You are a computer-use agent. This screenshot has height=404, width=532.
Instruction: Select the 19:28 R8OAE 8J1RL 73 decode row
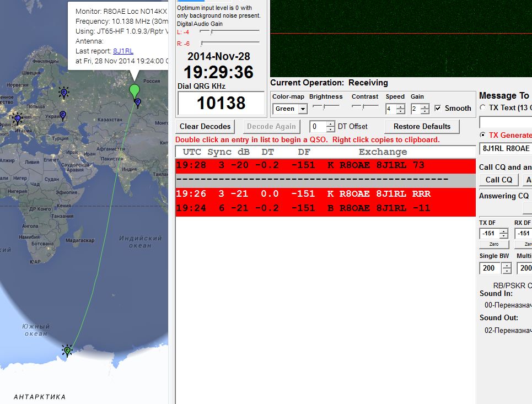[325, 165]
